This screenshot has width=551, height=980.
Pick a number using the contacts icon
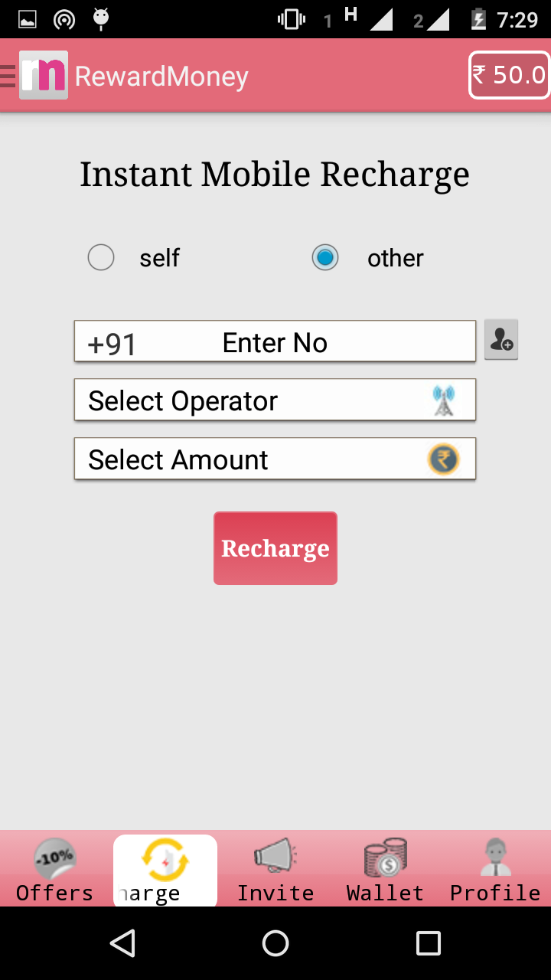[501, 339]
